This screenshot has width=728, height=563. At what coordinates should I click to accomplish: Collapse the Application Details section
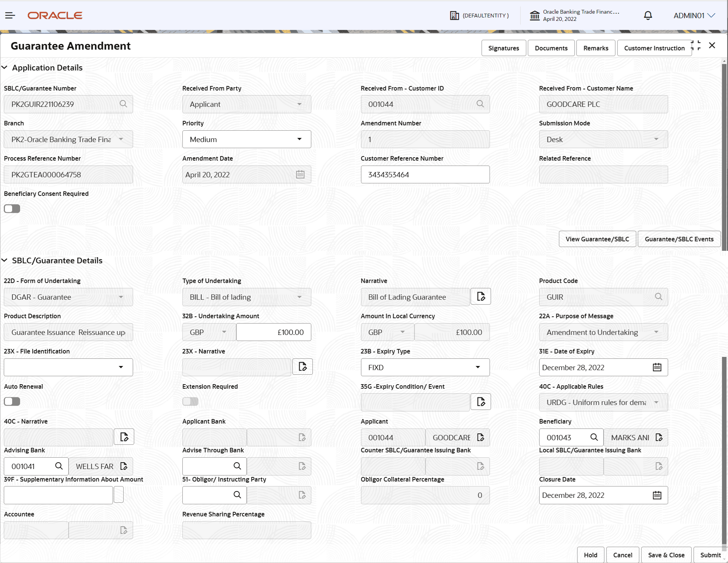(x=5, y=67)
